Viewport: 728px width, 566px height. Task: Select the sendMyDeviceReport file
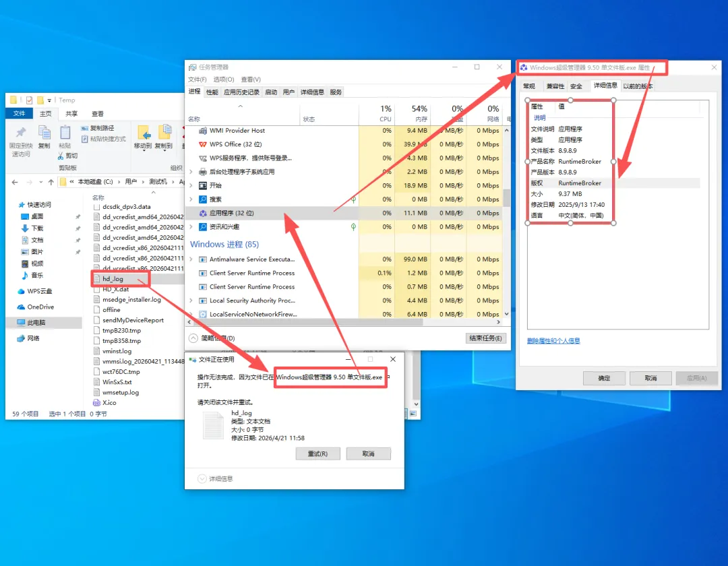(129, 320)
